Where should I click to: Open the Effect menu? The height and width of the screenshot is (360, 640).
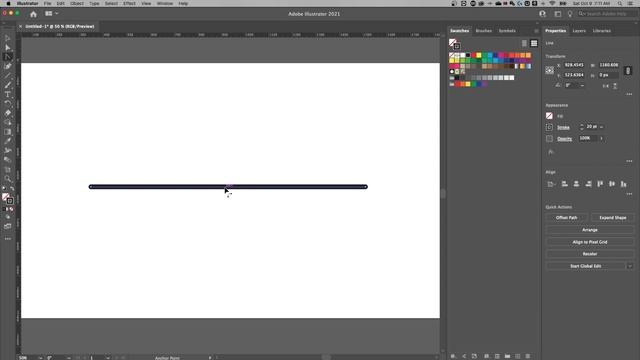129,3
